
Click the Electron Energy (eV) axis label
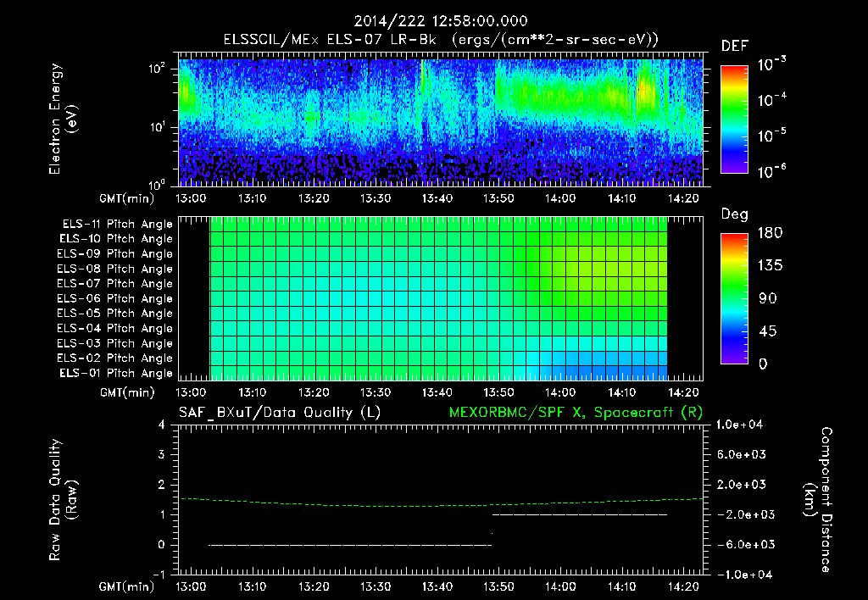(x=63, y=119)
